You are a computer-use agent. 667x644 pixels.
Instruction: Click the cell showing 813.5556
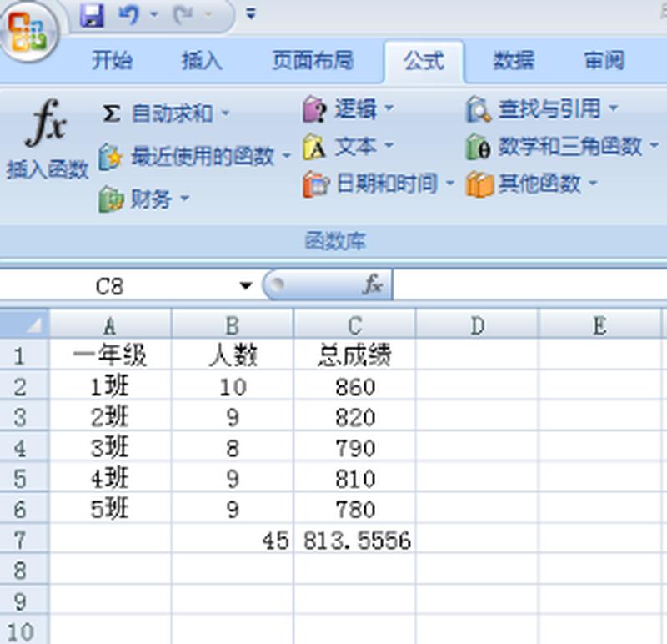click(x=355, y=539)
